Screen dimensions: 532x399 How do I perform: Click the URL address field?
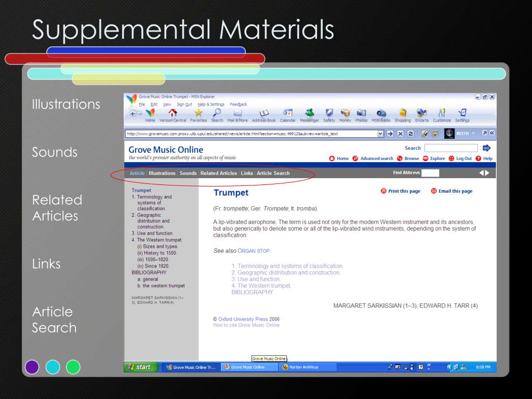[x=251, y=134]
